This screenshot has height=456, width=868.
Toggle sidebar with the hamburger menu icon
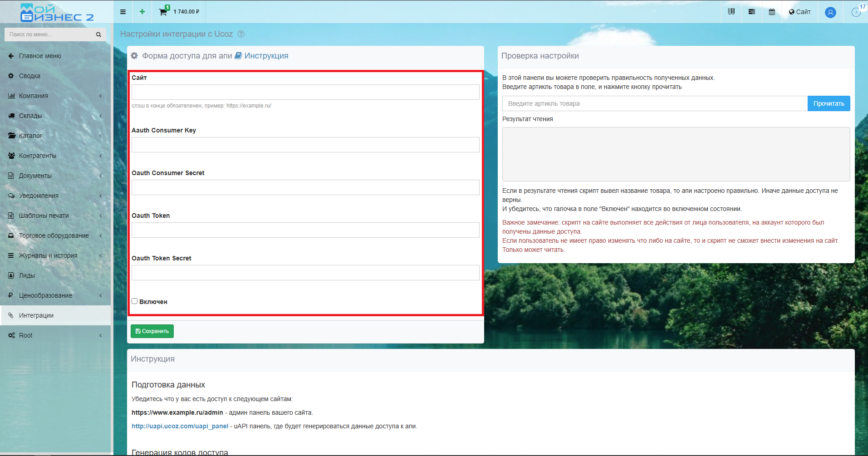coord(123,12)
